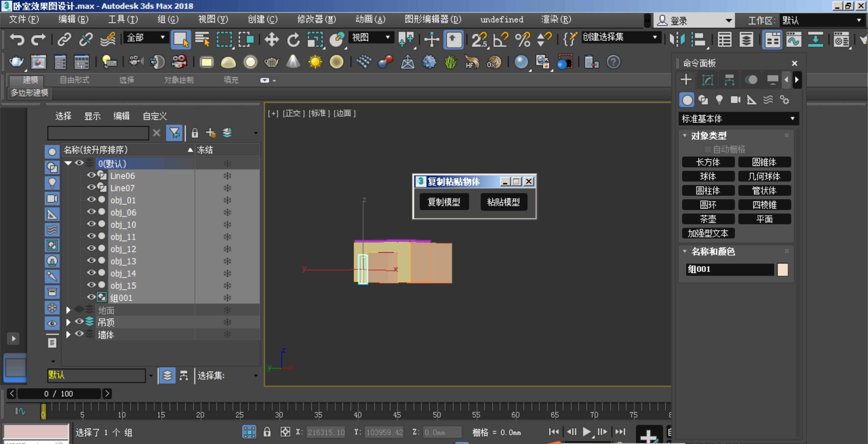Expand the 吊顶 layer

click(x=68, y=322)
